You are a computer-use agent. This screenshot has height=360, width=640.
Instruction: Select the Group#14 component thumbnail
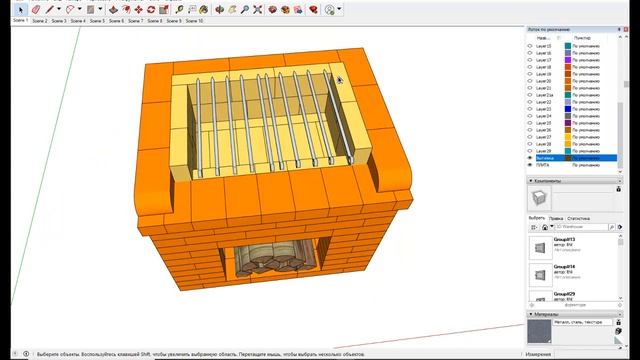[540, 275]
